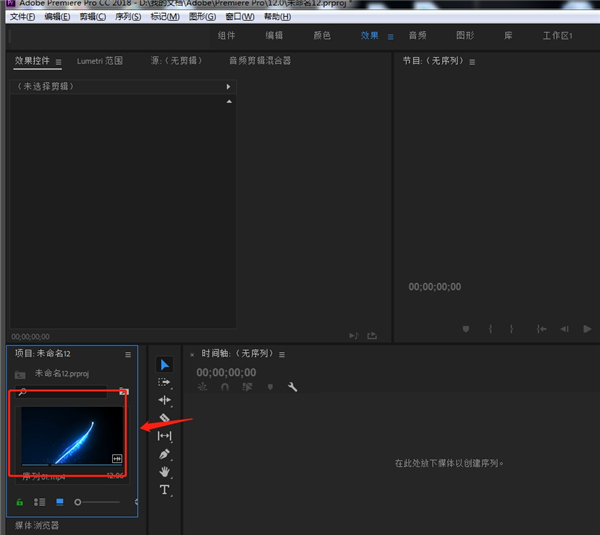Open the 序列(S) menu
Viewport: 600px width, 535px height.
tap(127, 17)
